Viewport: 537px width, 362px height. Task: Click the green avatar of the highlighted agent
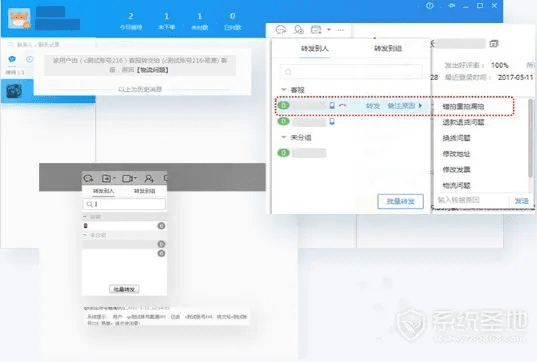click(x=283, y=105)
